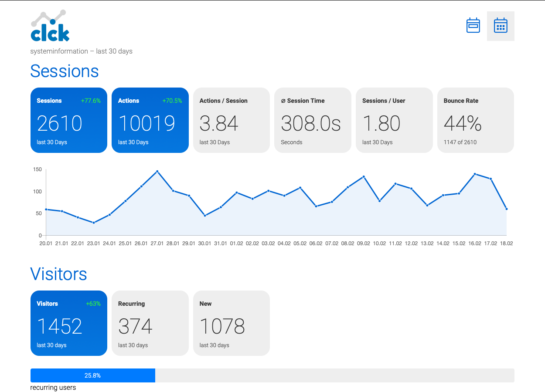Open the Session Time card showing 308.0s
This screenshot has width=545, height=392.
tap(313, 120)
